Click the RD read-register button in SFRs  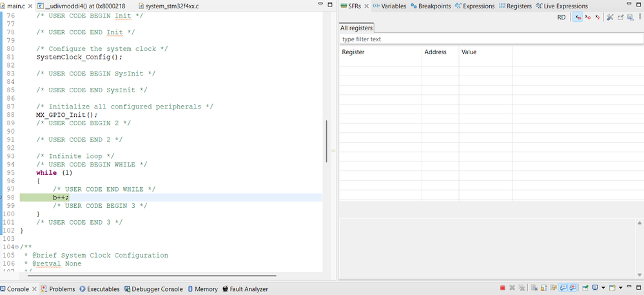[561, 17]
